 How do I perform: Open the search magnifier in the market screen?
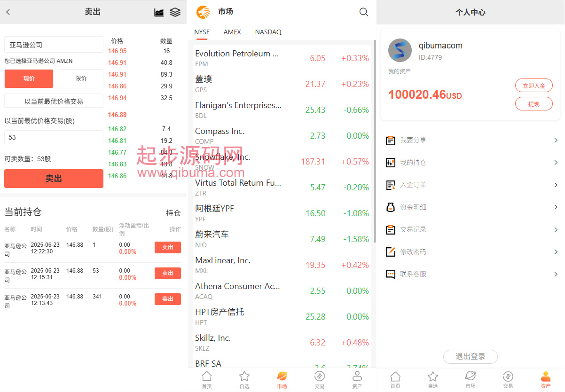coord(364,12)
